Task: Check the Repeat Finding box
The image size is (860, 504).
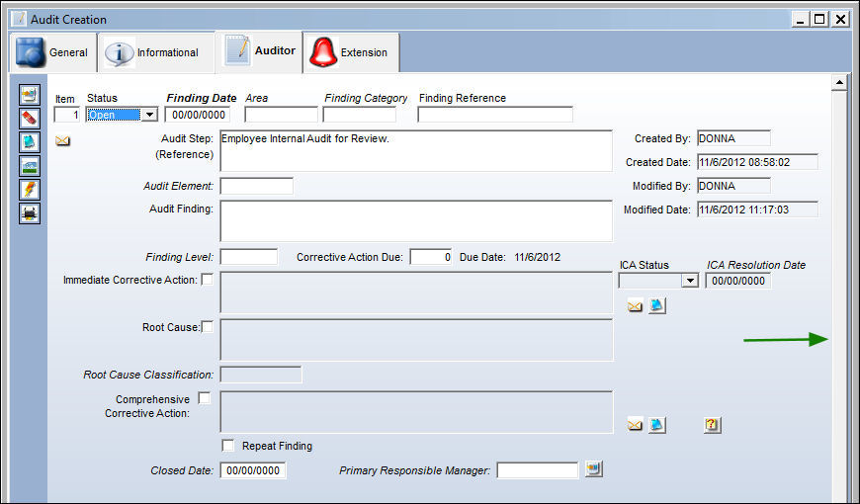Action: coord(227,446)
